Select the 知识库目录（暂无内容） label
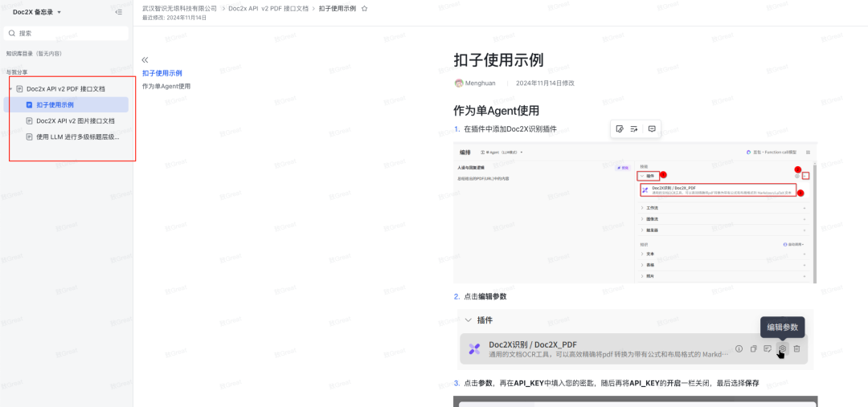Viewport: 868px width, 407px height. click(34, 54)
